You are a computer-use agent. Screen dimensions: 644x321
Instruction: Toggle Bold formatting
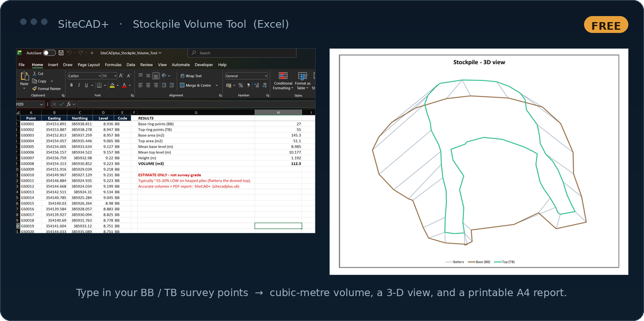pyautogui.click(x=71, y=85)
